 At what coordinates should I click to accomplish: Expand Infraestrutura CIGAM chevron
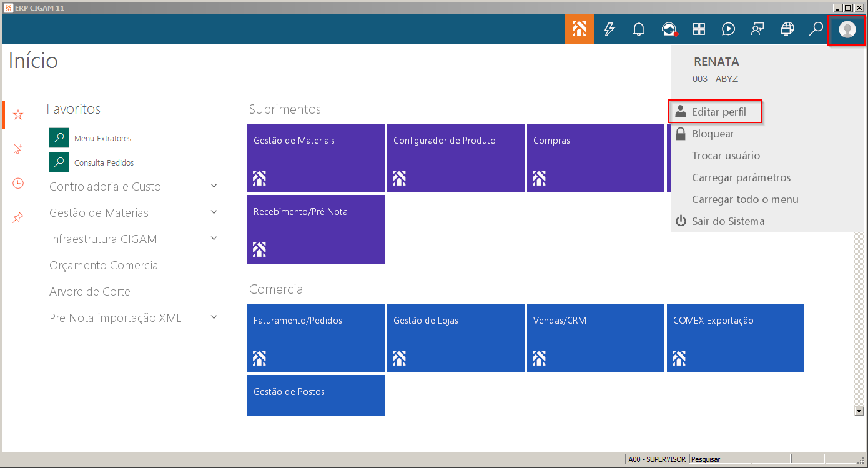214,239
